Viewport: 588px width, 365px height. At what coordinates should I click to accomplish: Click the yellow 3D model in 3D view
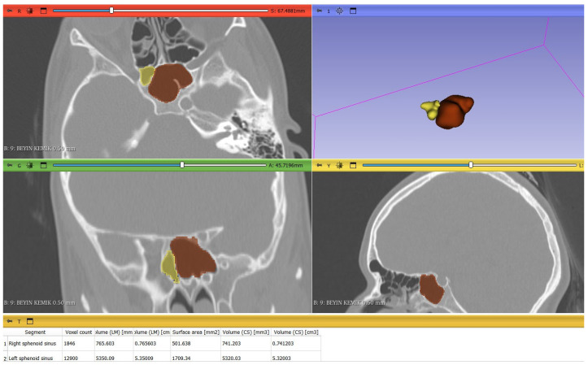(x=429, y=109)
